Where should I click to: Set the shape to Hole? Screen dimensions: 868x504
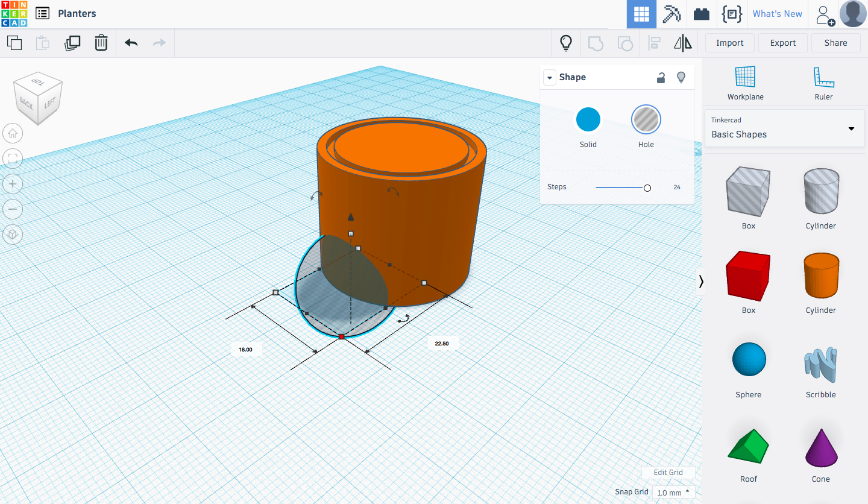(x=646, y=119)
